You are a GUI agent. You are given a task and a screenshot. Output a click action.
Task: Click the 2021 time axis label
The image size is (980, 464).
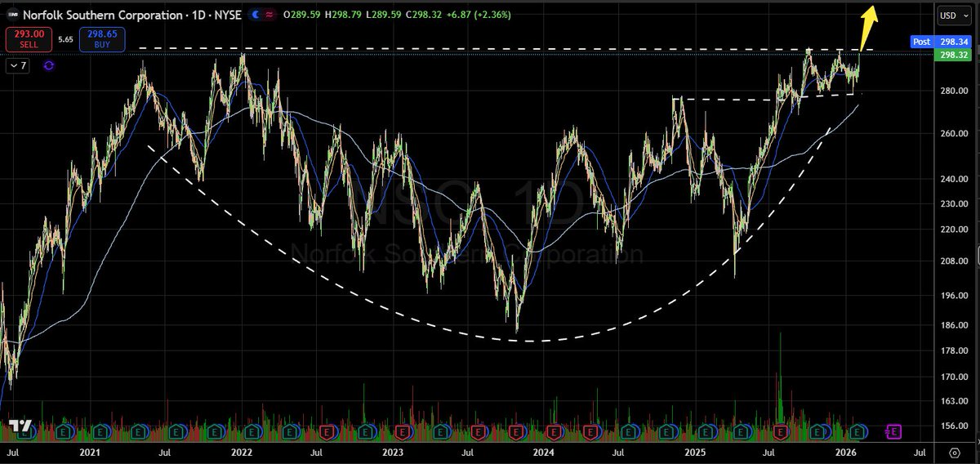[90, 451]
